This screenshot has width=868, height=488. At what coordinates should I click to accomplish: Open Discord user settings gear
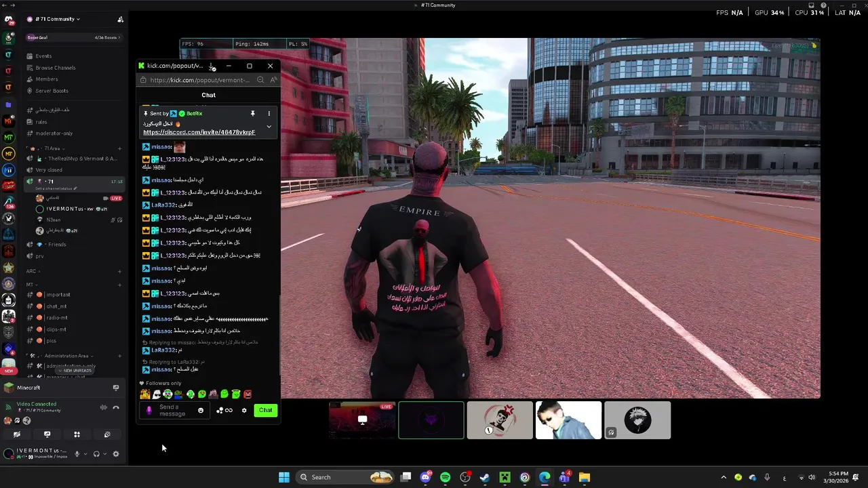[x=116, y=454]
